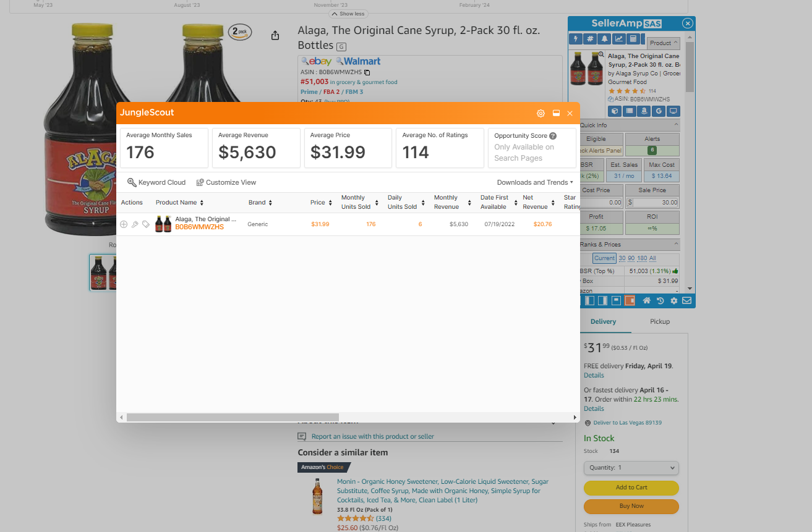812x532 pixels.
Task: Click the $20.76 net revenue cell
Action: [x=543, y=224]
